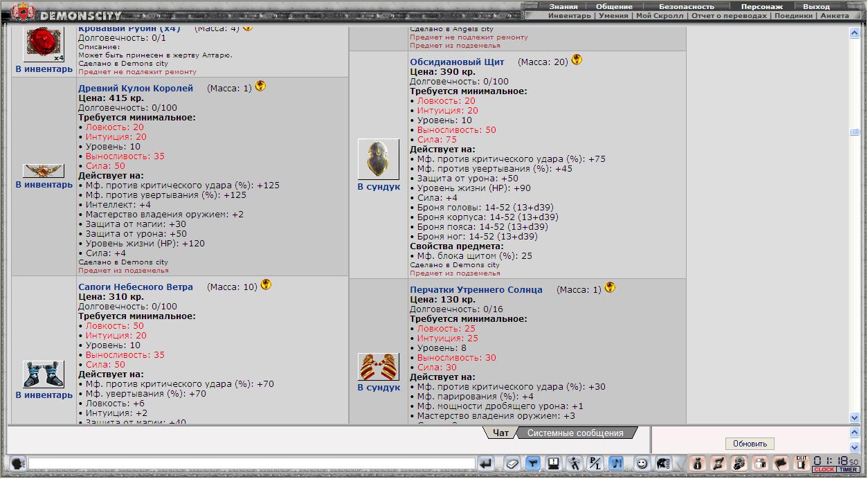Toggle the sound music note button

[x=617, y=463]
